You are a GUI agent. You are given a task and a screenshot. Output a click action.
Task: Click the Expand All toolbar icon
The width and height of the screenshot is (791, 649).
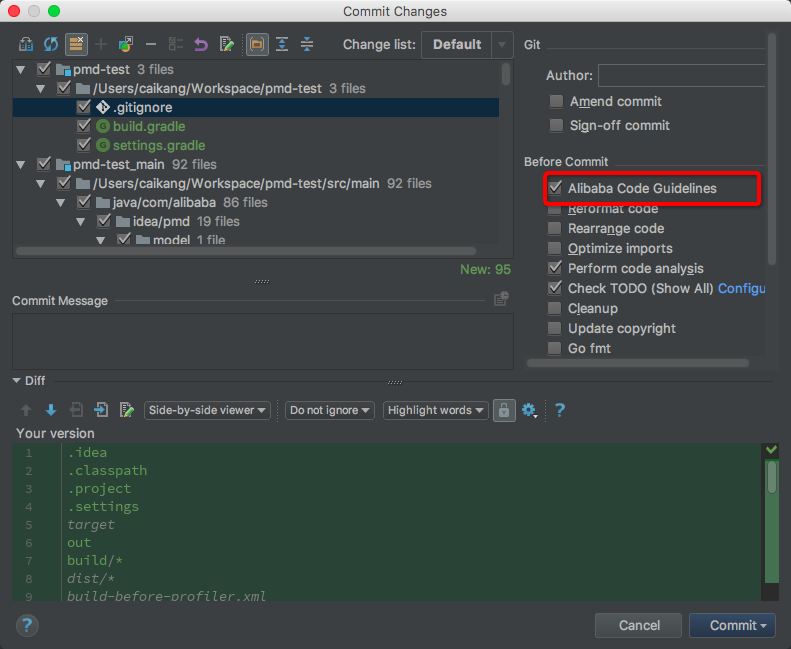(x=282, y=44)
